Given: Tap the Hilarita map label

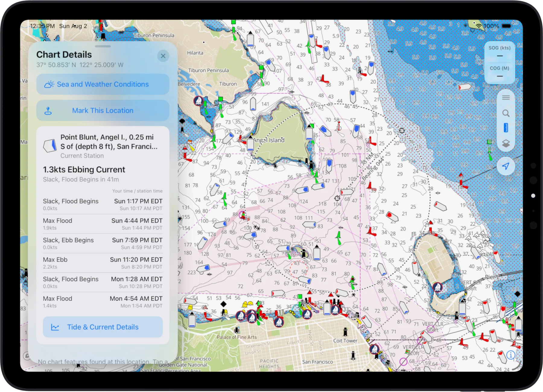Looking at the screenshot, I should [x=195, y=53].
